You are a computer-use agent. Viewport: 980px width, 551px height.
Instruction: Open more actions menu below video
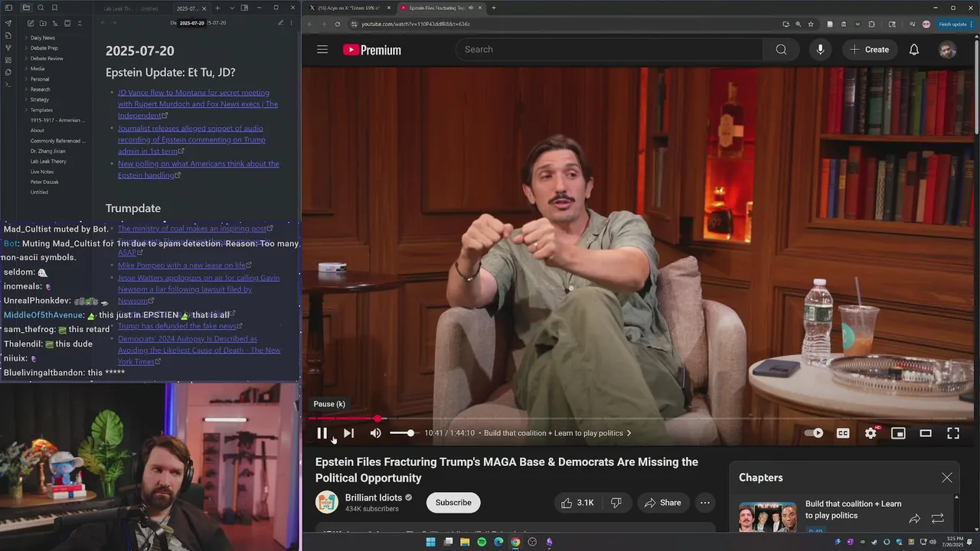point(705,503)
